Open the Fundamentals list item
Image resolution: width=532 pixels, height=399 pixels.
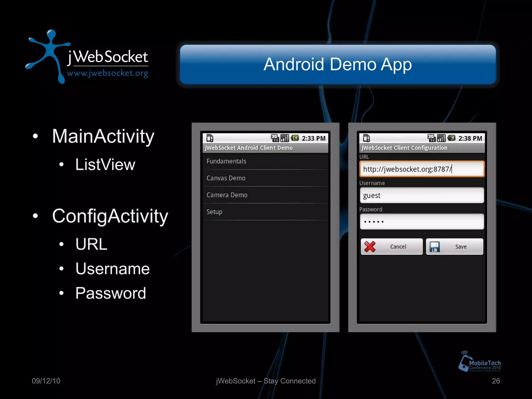pos(265,161)
